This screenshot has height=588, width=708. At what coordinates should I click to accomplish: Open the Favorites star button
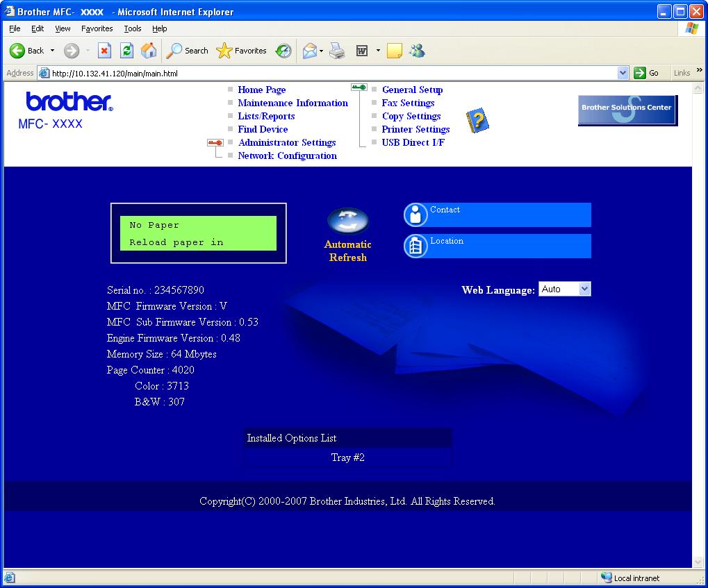242,51
